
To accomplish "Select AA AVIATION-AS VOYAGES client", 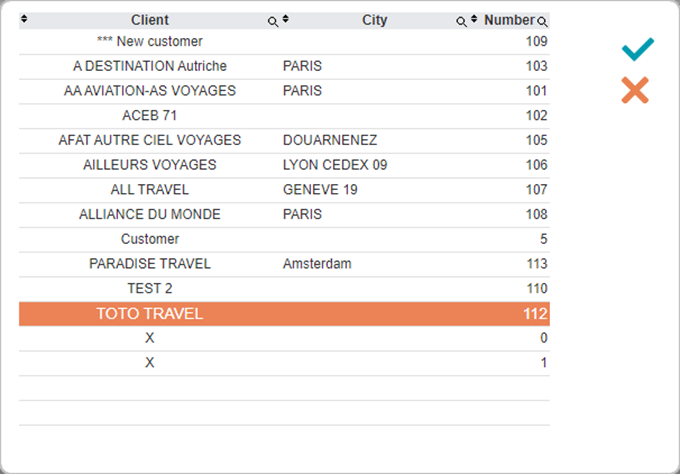I will [x=284, y=91].
